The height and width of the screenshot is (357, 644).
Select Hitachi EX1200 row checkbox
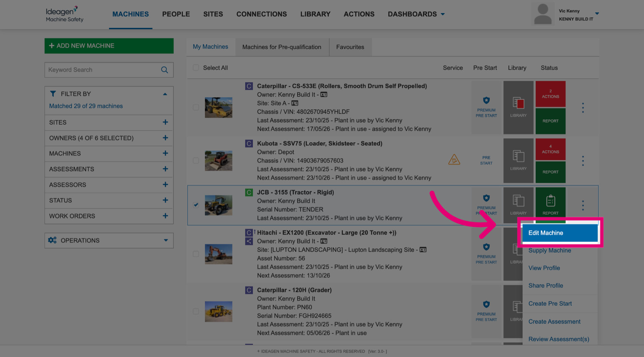[x=196, y=254]
